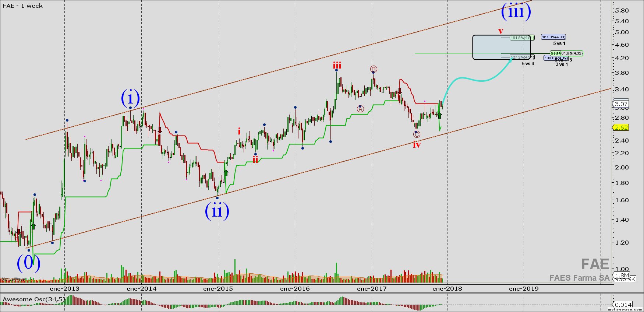Click the blue wave (0) label

pyautogui.click(x=28, y=263)
